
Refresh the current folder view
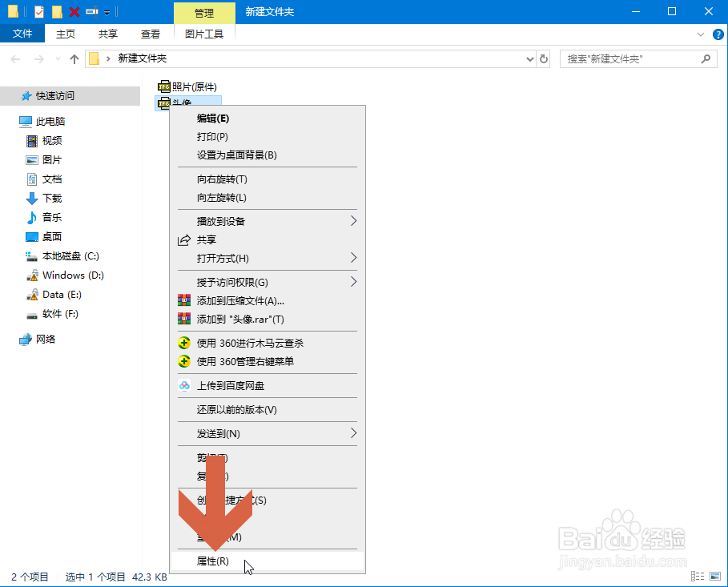pyautogui.click(x=543, y=59)
